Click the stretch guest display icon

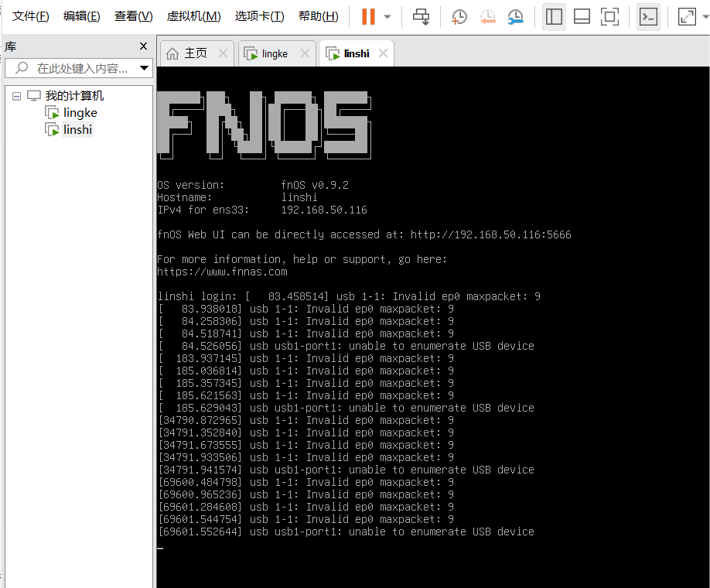pos(687,17)
